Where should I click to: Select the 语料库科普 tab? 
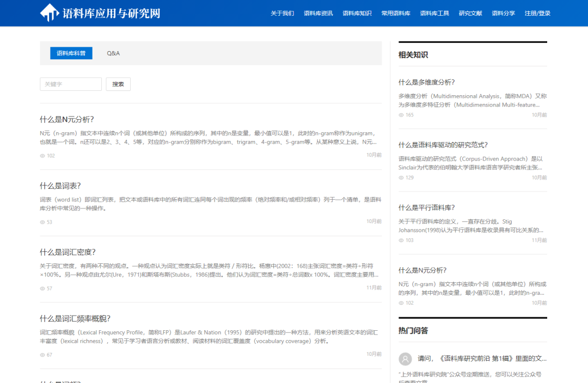[x=71, y=53]
